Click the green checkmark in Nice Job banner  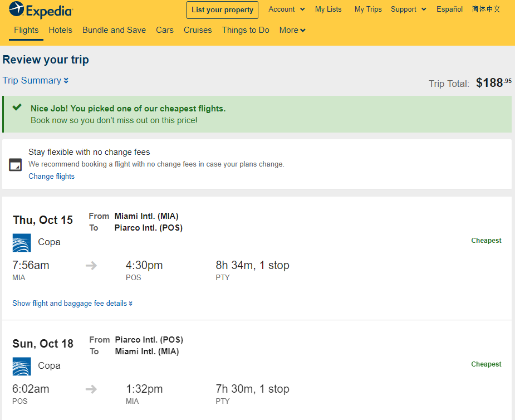point(17,107)
